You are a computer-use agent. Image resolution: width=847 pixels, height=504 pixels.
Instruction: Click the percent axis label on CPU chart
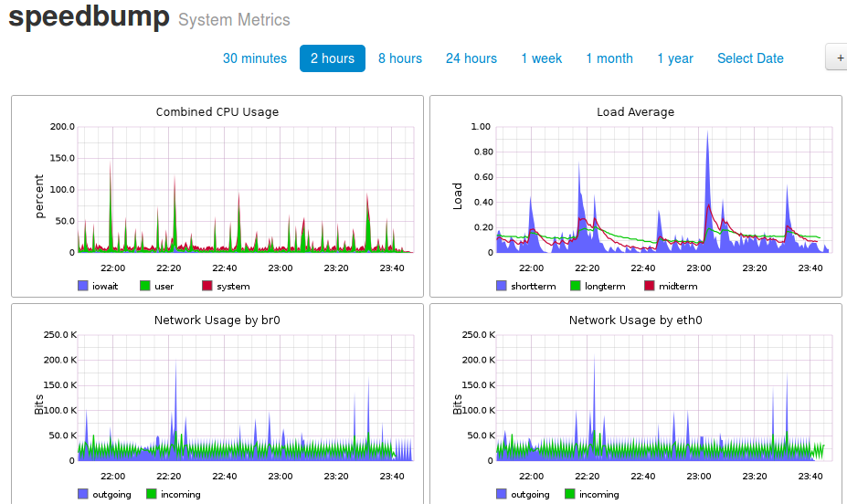point(39,196)
